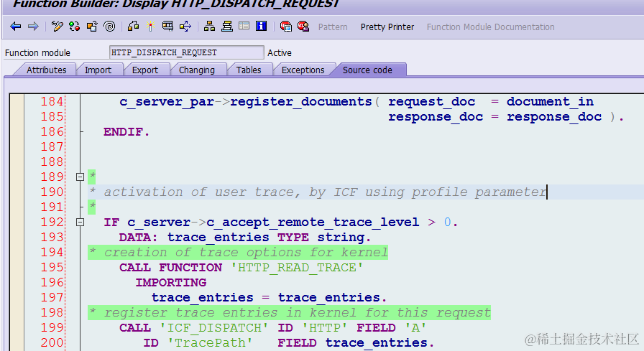Viewport: 644px width, 351px height.
Task: Collapse the IF block at line 192
Action: [80, 223]
